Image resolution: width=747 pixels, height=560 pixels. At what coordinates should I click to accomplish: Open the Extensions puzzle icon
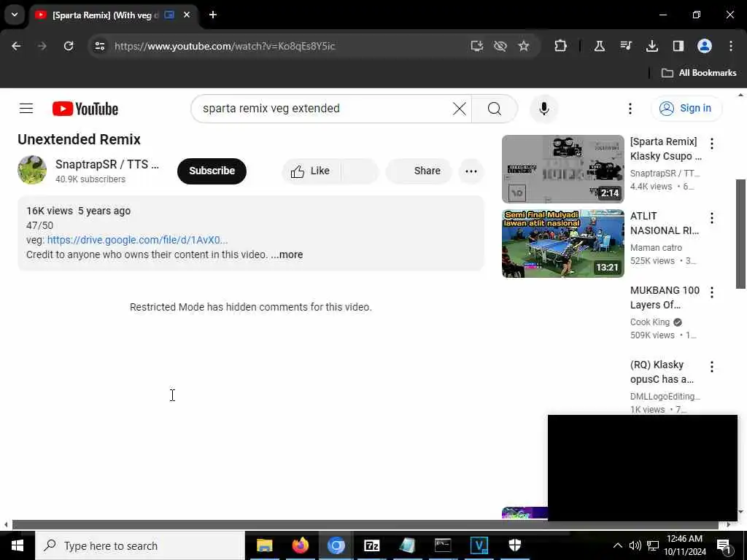point(561,46)
